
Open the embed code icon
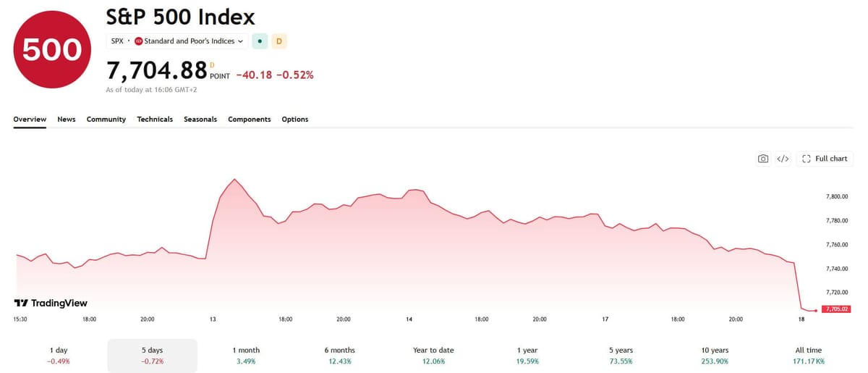(x=783, y=159)
